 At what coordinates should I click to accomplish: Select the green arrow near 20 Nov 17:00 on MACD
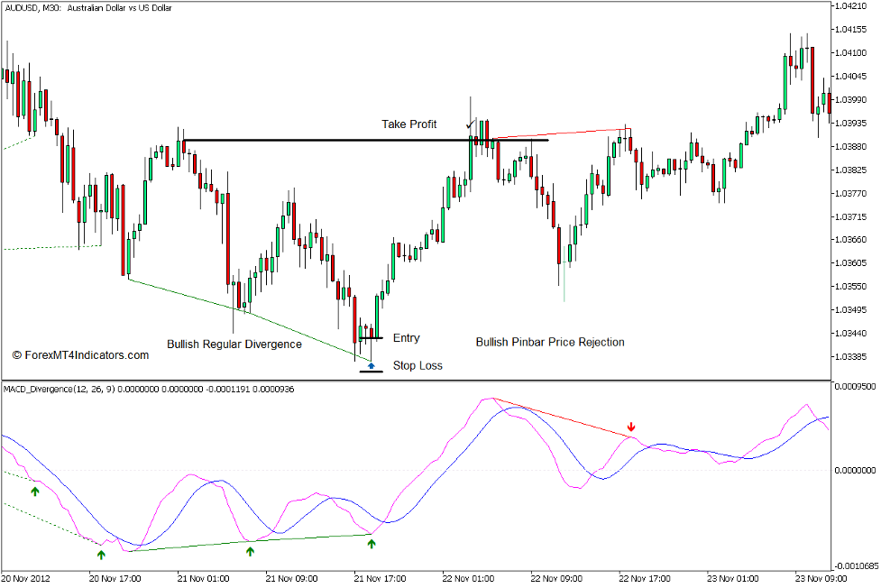click(x=102, y=553)
